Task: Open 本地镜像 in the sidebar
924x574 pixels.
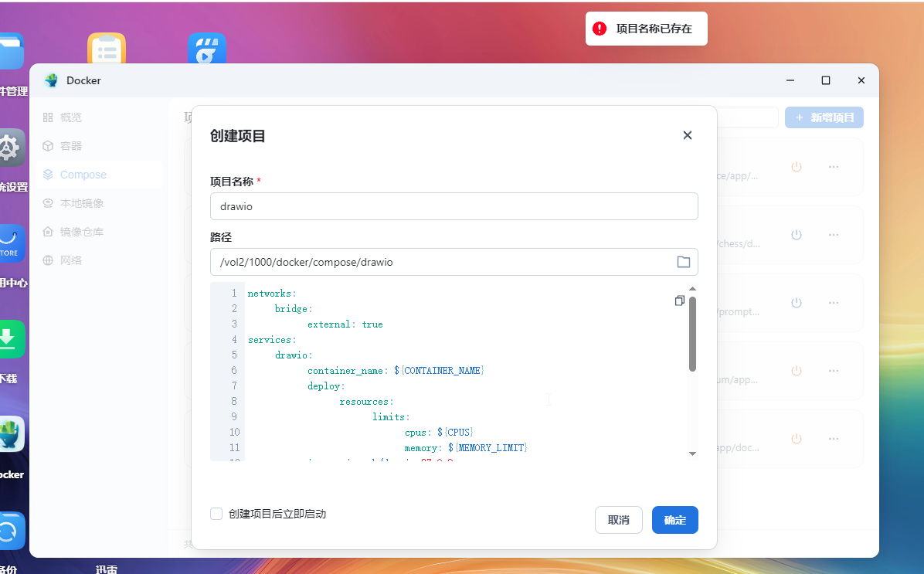Action: [x=81, y=203]
